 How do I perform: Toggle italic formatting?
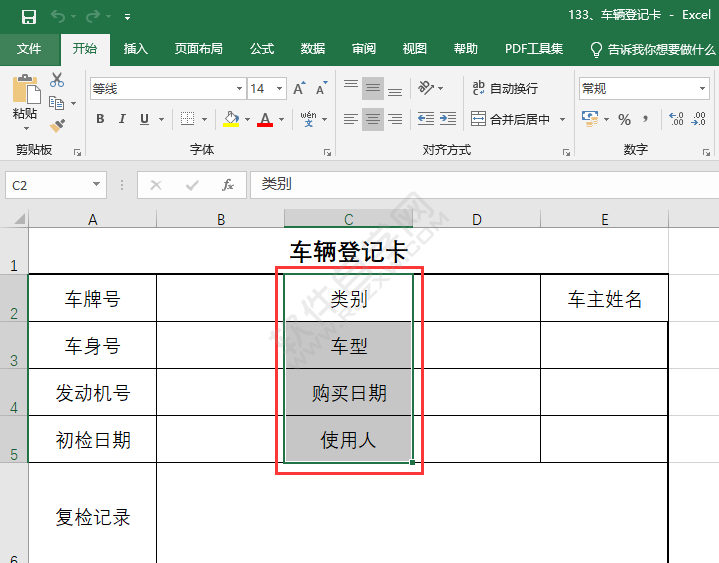click(x=122, y=120)
